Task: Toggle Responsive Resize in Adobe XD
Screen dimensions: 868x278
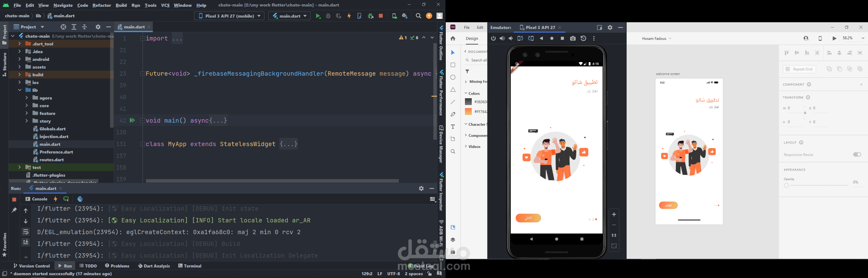Action: tap(857, 154)
